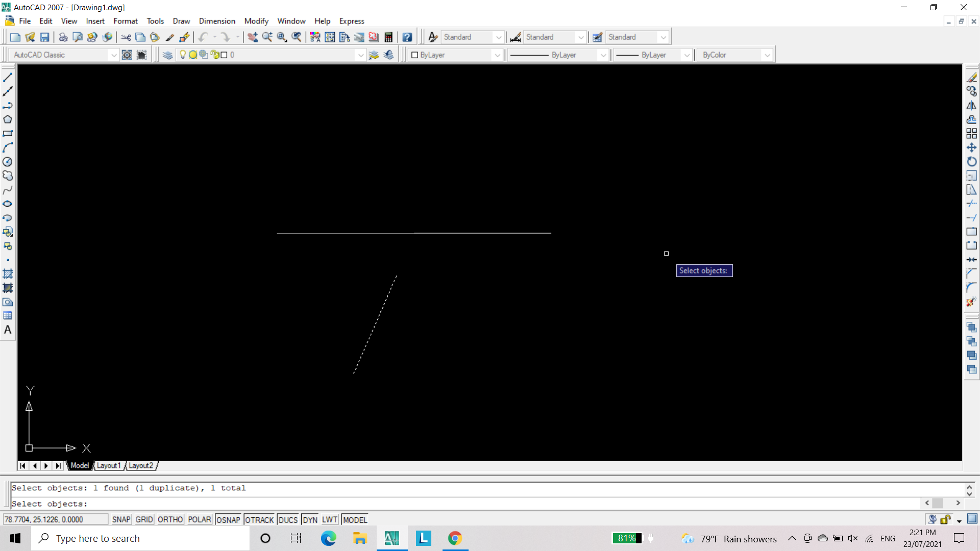Open the Draw menu
Screen dimensions: 980x551
pyautogui.click(x=181, y=21)
